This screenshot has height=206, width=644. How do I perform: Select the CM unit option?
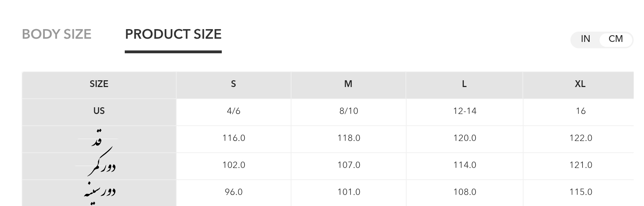(616, 39)
